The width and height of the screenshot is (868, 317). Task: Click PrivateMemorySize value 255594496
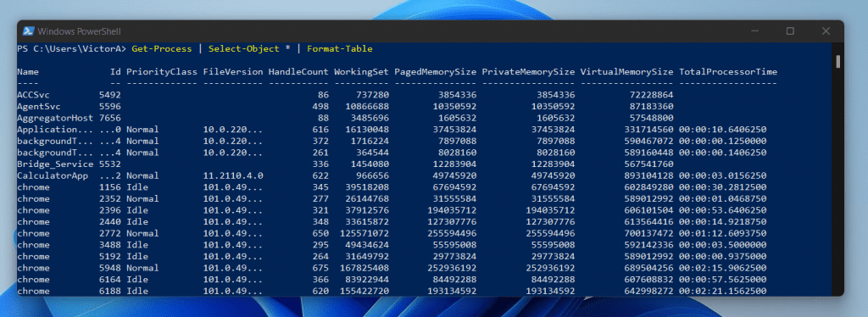pos(550,233)
